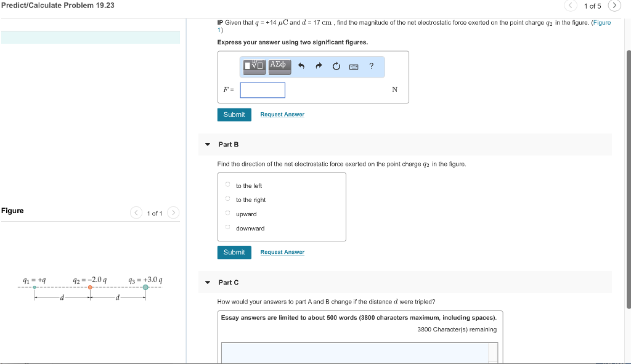
Task: Collapse the Part C section
Action: 208,282
